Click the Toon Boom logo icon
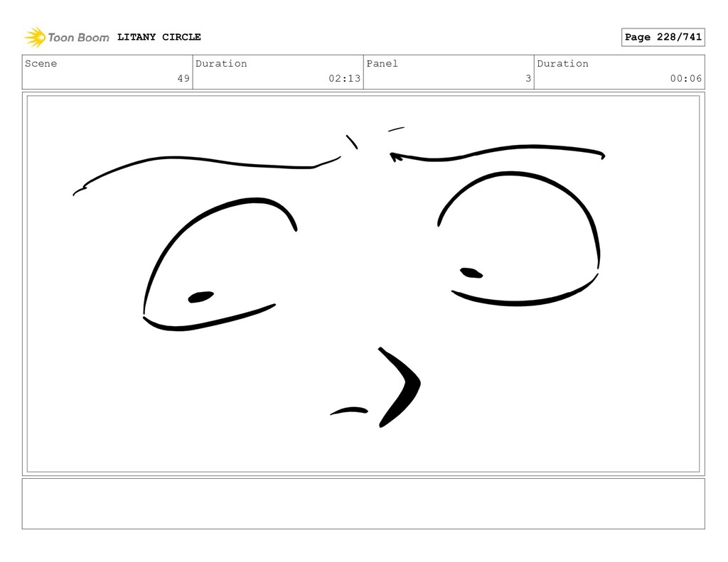728x562 pixels. [35, 37]
